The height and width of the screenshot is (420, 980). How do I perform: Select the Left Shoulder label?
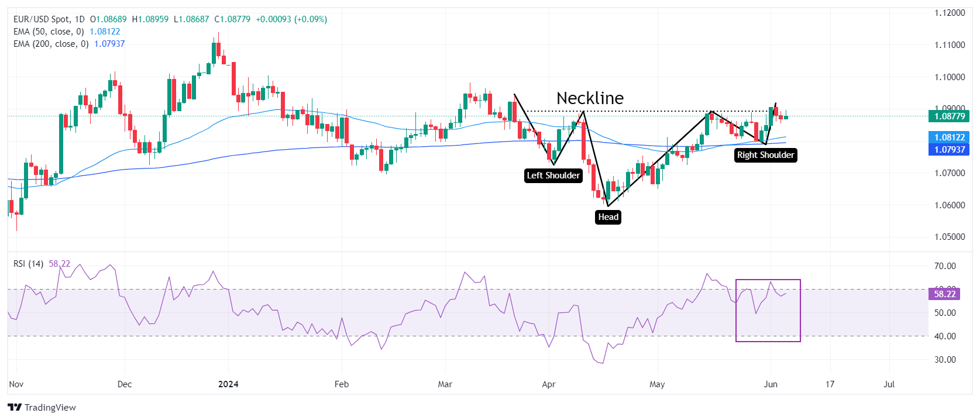[553, 175]
